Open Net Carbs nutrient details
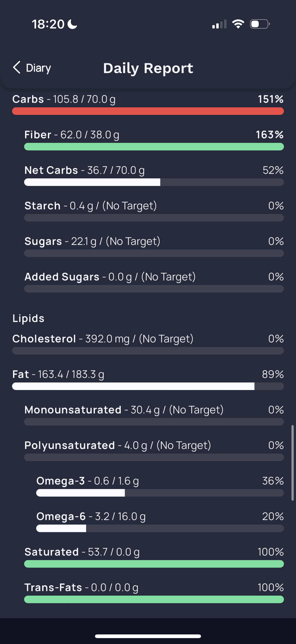Image resolution: width=296 pixels, height=644 pixels. [x=154, y=175]
